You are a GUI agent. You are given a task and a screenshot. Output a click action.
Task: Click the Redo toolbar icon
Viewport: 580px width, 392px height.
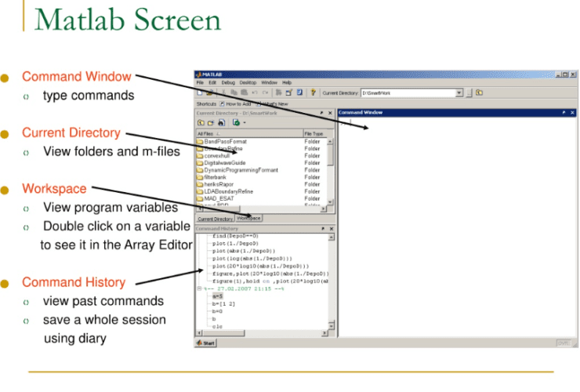point(265,93)
